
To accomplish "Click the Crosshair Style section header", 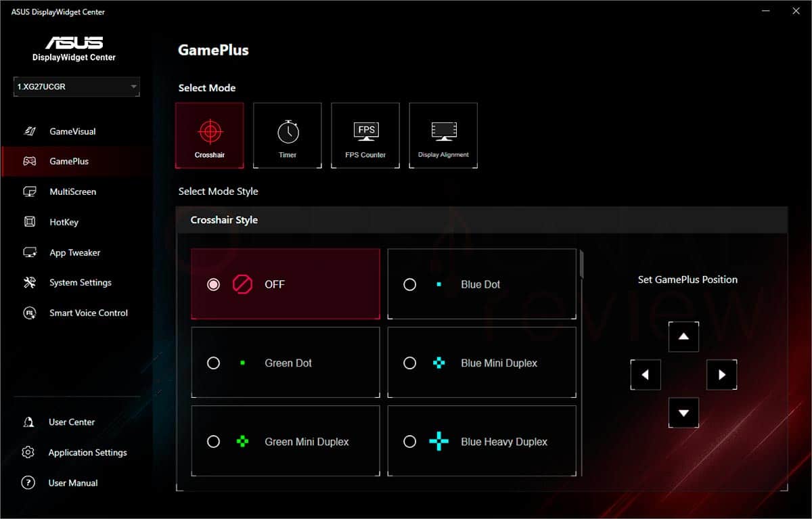I will point(482,220).
